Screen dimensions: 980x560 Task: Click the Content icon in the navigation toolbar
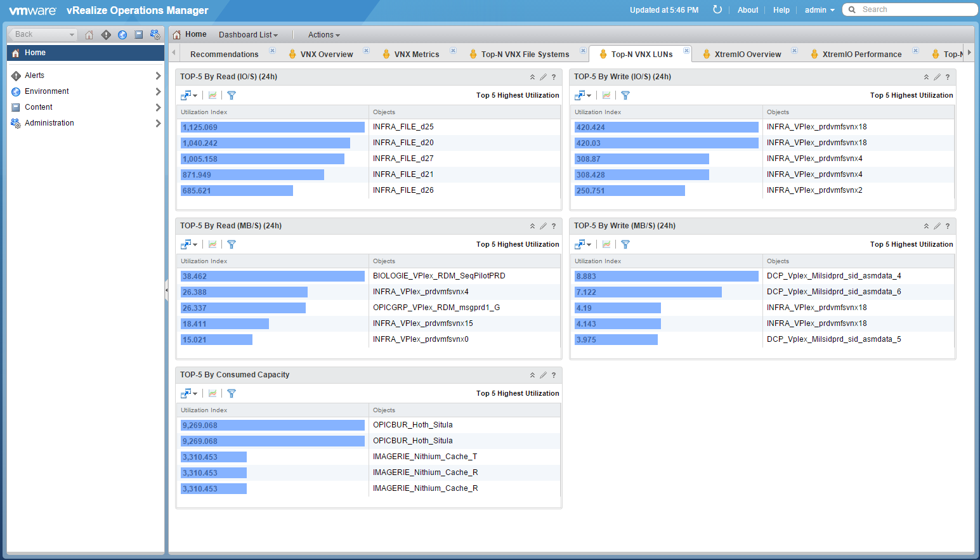[138, 35]
